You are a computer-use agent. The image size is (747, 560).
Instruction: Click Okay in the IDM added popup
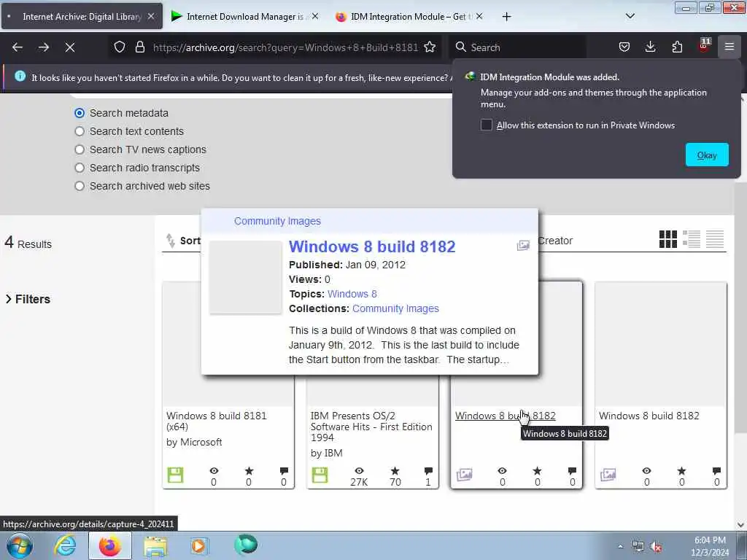click(x=706, y=155)
